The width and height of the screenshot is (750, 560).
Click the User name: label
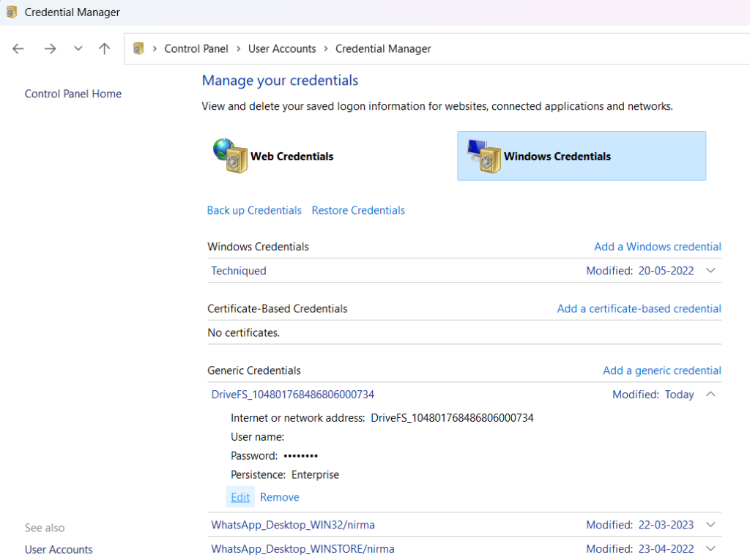[x=257, y=437]
